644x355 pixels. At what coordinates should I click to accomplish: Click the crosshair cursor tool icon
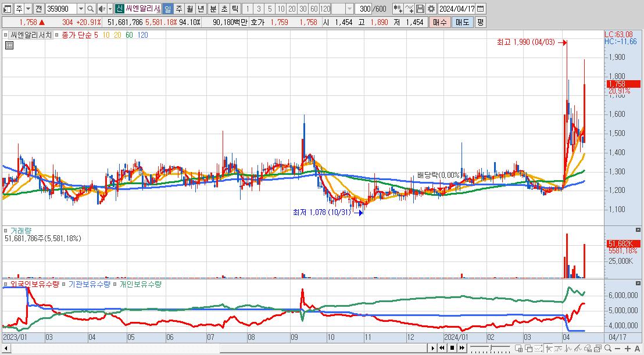tap(549, 349)
